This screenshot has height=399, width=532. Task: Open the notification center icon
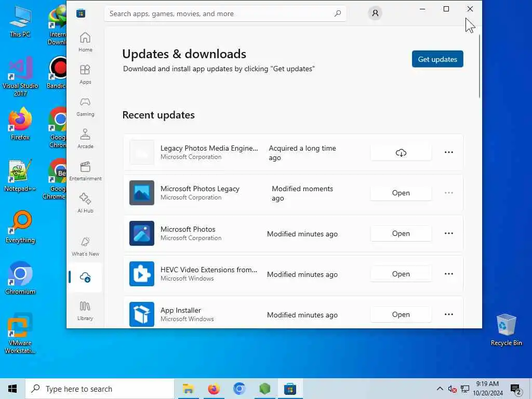[x=516, y=390]
